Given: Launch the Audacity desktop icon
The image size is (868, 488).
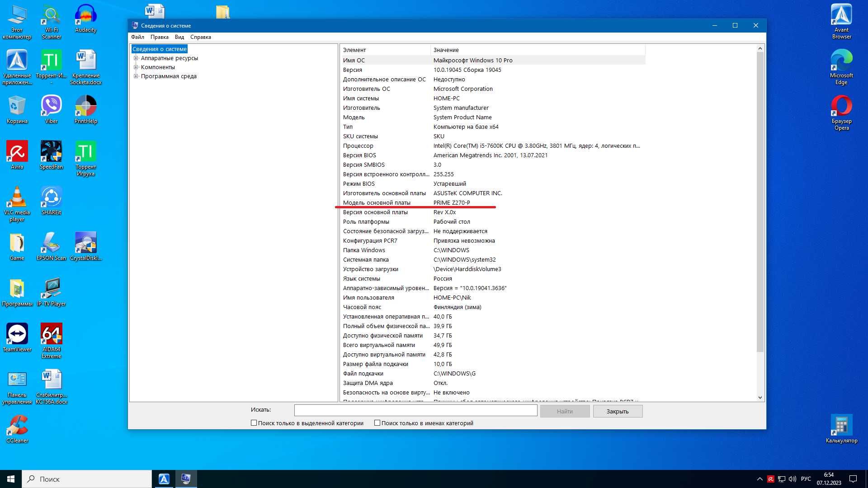Looking at the screenshot, I should (x=85, y=19).
